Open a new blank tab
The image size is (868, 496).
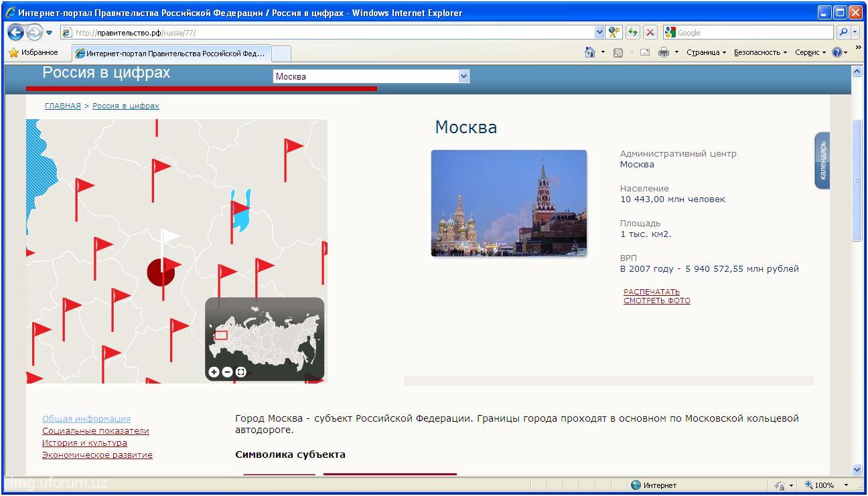281,54
